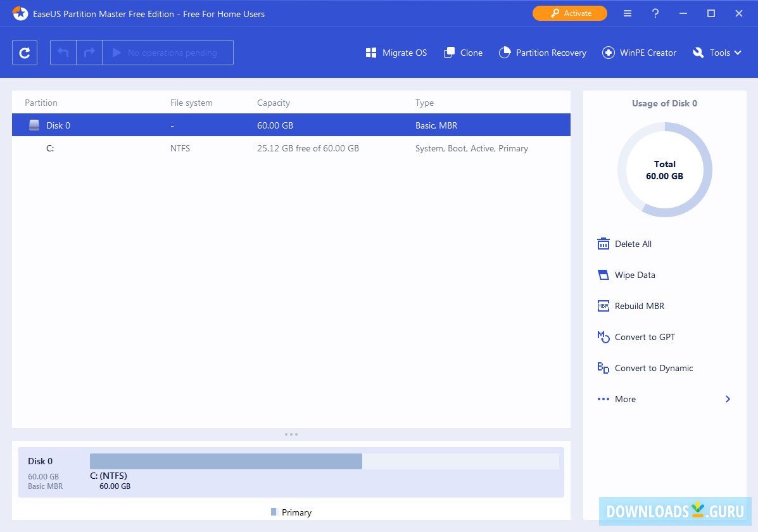
Task: Open the hamburger menu in title bar
Action: [627, 13]
